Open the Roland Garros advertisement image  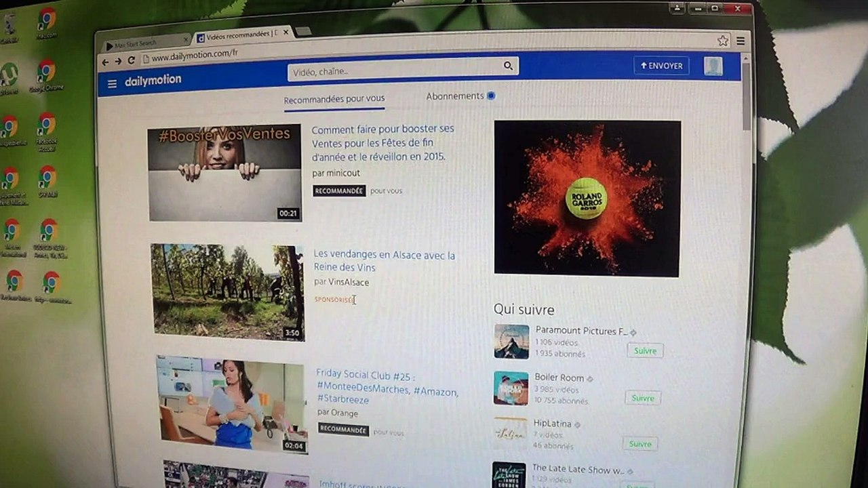587,199
